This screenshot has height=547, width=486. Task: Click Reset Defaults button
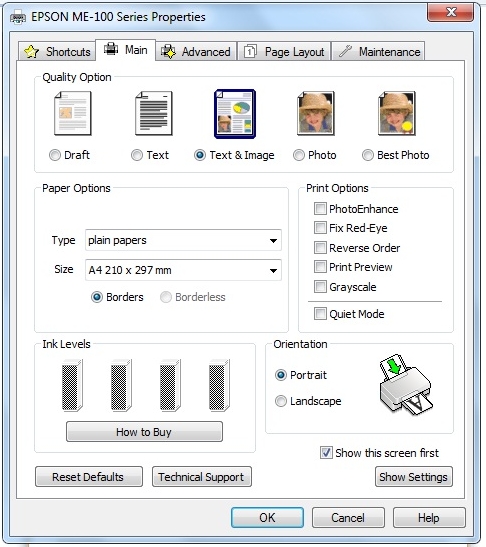click(x=89, y=477)
